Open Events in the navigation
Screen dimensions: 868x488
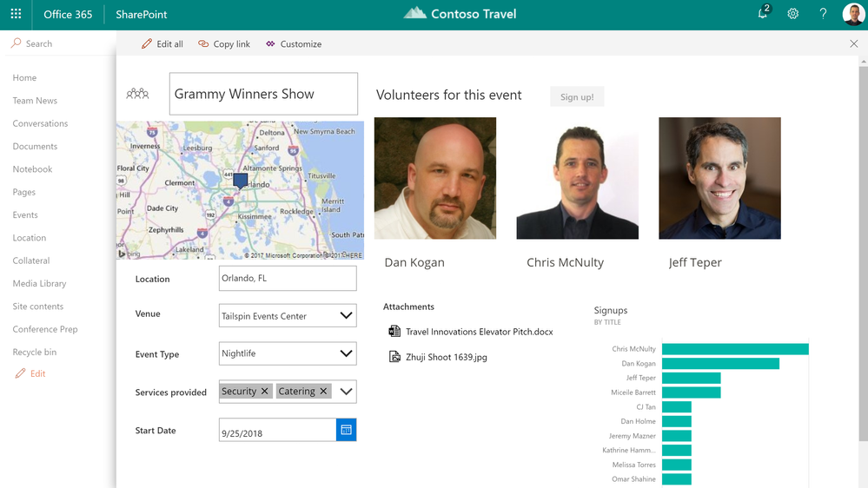(x=25, y=215)
